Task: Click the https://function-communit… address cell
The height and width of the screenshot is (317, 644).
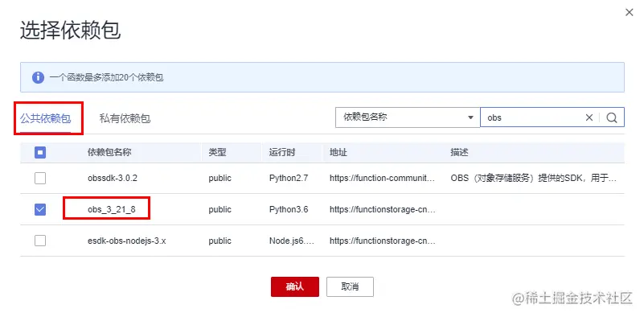Action: click(382, 179)
